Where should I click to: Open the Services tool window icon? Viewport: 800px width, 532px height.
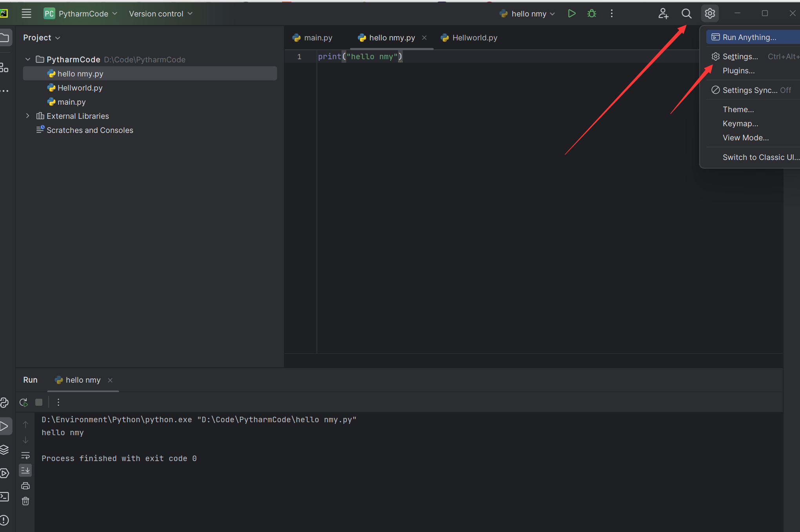pos(4,473)
